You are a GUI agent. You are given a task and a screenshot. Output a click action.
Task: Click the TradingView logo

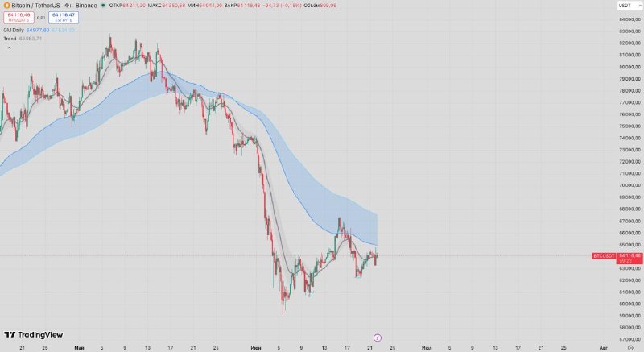pyautogui.click(x=34, y=335)
